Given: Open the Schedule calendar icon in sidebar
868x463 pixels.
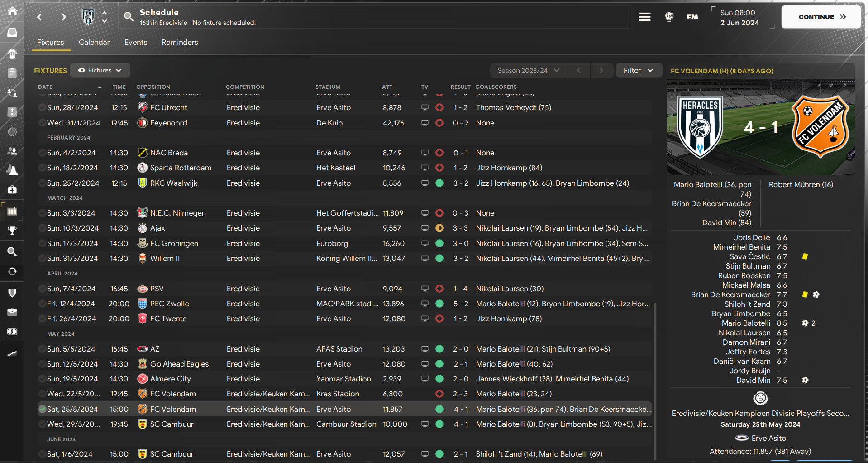Looking at the screenshot, I should click(12, 211).
